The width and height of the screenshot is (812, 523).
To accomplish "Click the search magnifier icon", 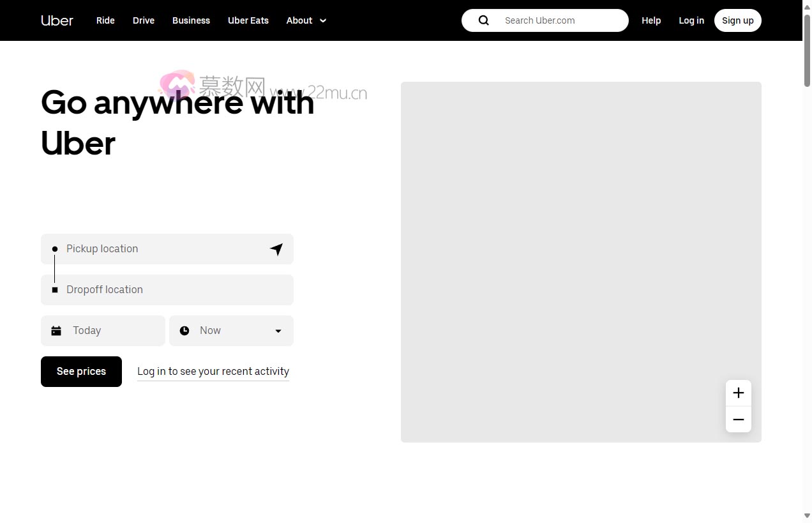I will click(x=484, y=20).
